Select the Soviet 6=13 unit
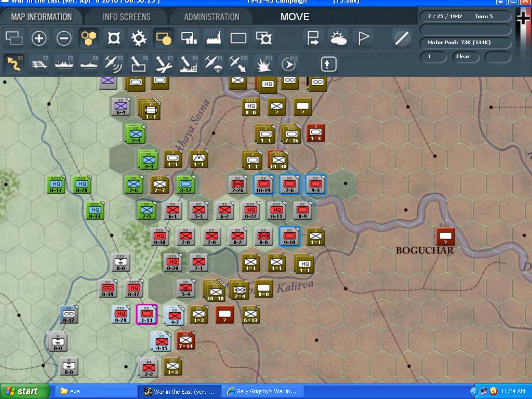The width and height of the screenshot is (532, 399). [x=251, y=314]
